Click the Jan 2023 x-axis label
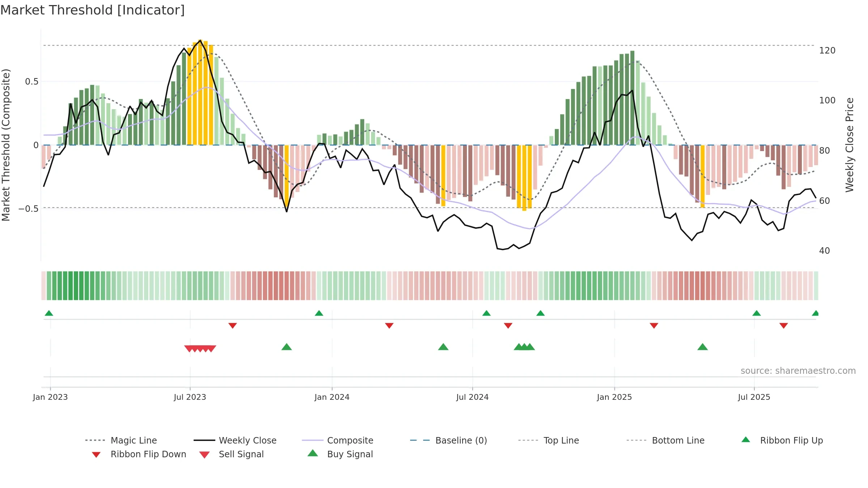 50,397
